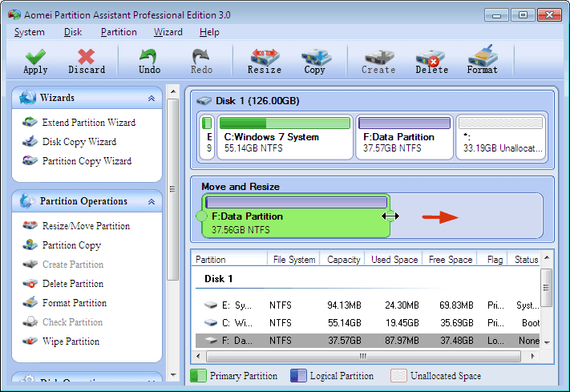Click the green F:Data Partition resize bar

(296, 216)
